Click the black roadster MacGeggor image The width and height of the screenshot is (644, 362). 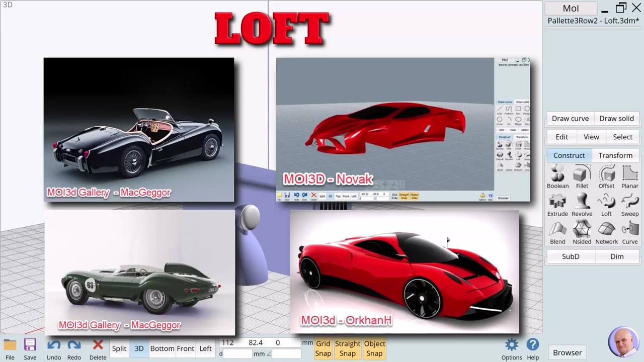pyautogui.click(x=139, y=130)
